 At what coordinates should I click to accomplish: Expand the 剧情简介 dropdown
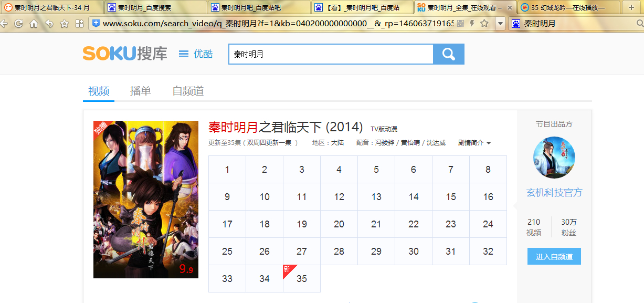click(x=474, y=143)
